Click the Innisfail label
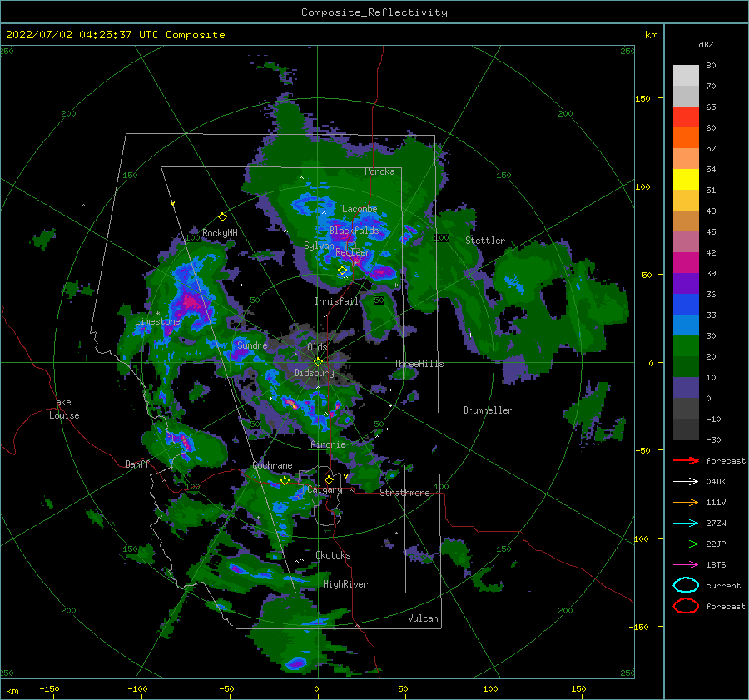Screen dimensions: 749x700 [x=337, y=301]
